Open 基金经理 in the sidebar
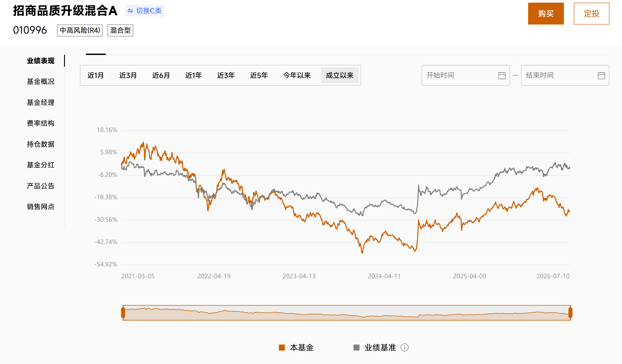 [40, 102]
